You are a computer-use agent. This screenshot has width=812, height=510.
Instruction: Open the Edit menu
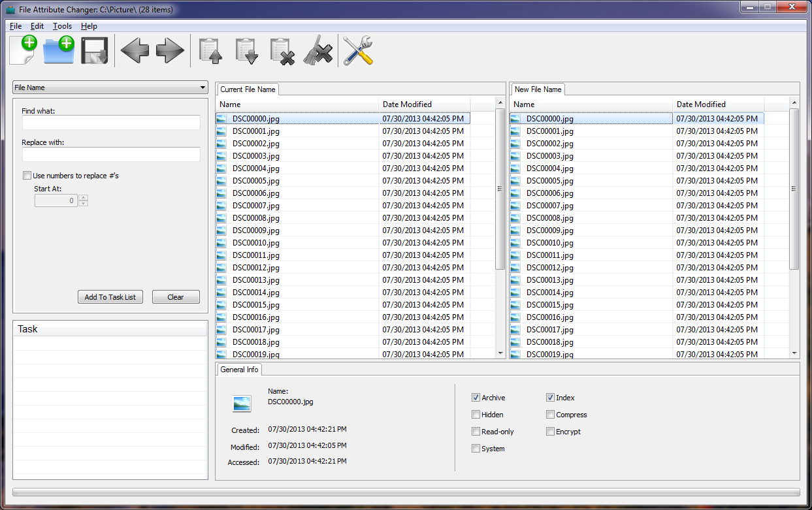(x=37, y=26)
